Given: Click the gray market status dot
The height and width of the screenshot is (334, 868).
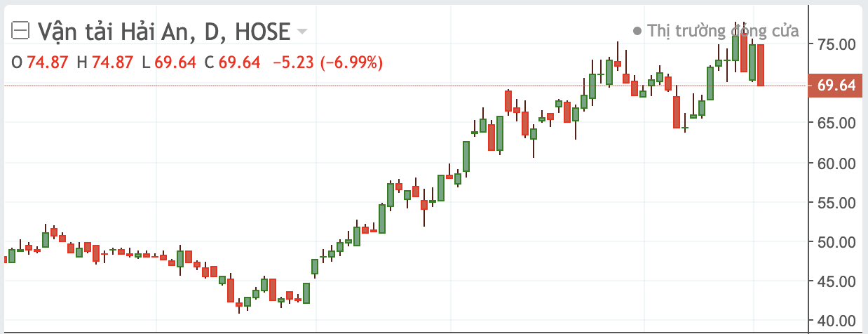Looking at the screenshot, I should click(637, 31).
